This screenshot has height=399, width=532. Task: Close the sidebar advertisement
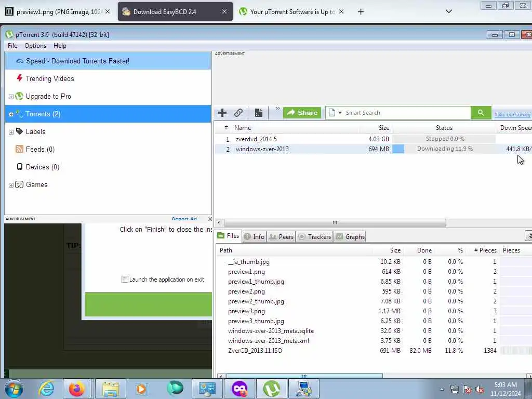(x=210, y=219)
